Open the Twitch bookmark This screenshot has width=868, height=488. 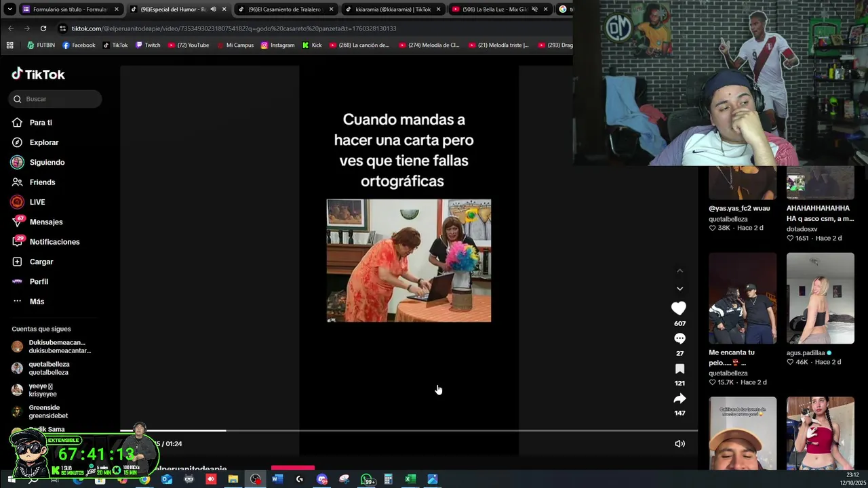point(148,45)
